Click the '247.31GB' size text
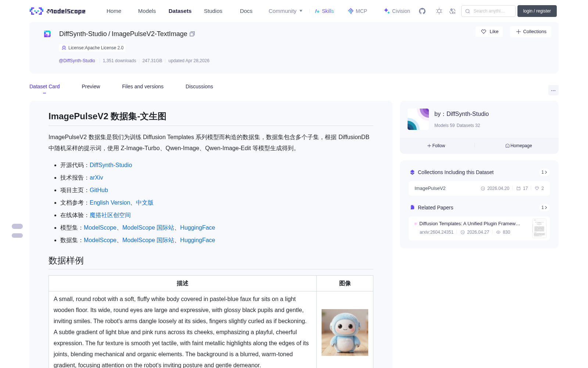 pyautogui.click(x=152, y=61)
